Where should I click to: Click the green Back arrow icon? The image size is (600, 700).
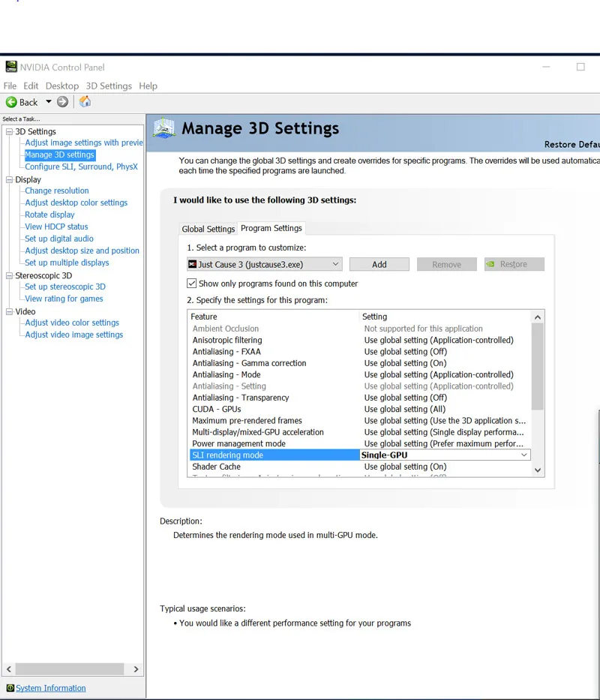[x=11, y=102]
